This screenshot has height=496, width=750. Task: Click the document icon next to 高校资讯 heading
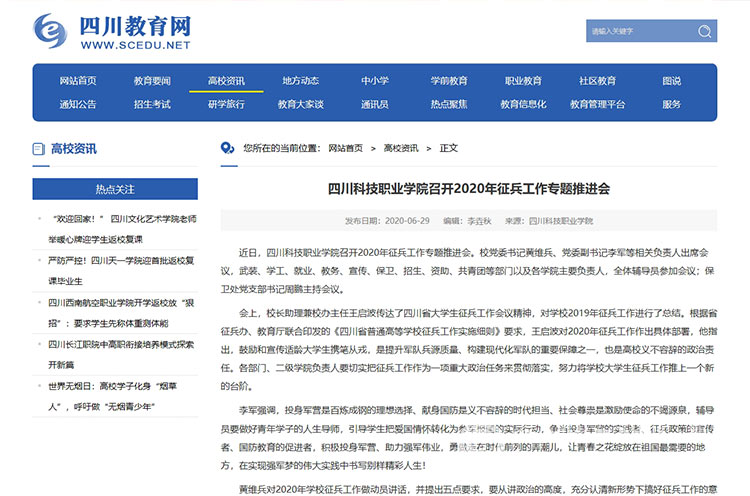point(38,149)
